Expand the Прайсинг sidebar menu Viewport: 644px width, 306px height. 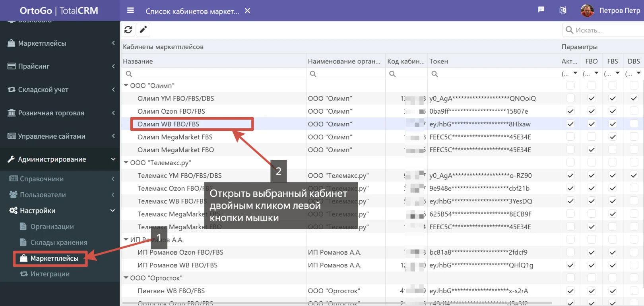point(60,66)
